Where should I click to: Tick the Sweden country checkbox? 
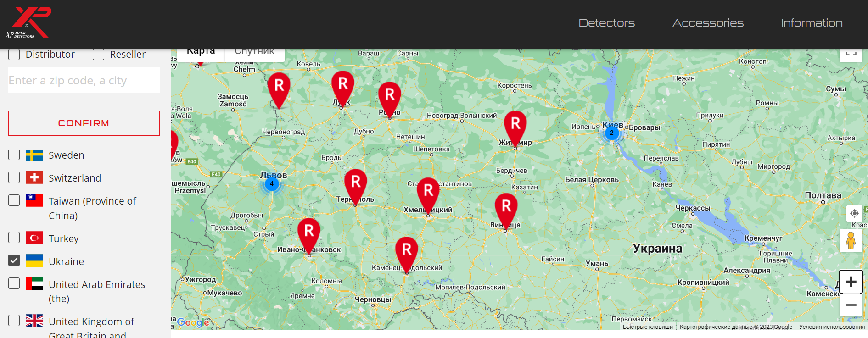tap(14, 155)
